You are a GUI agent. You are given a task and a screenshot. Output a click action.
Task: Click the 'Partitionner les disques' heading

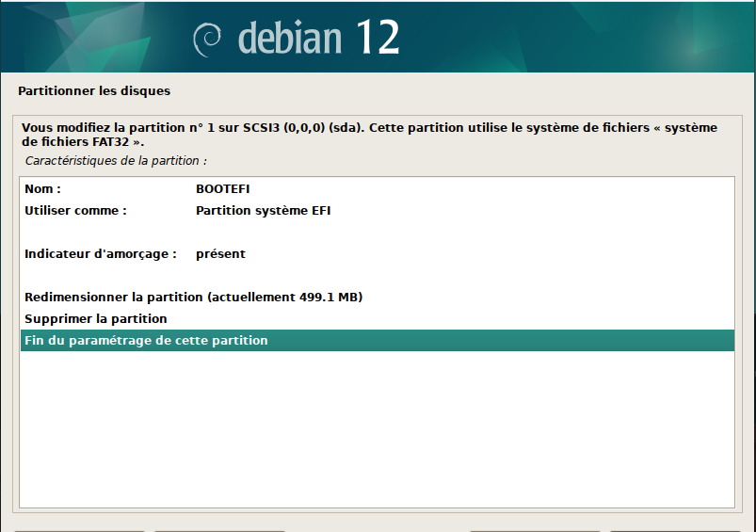94,91
